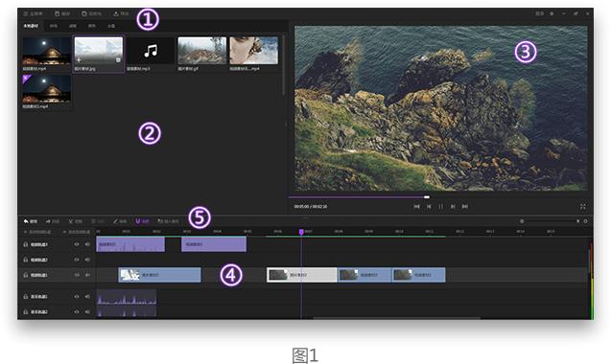The image size is (611, 364).
Task: Select the music note mp3 item
Action: [x=151, y=51]
